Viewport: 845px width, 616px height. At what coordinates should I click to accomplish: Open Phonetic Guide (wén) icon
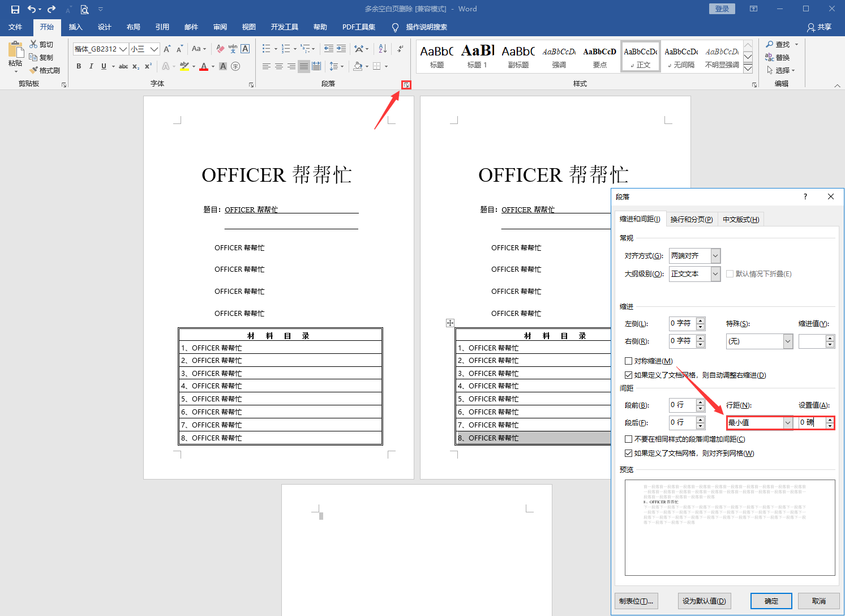pyautogui.click(x=233, y=49)
